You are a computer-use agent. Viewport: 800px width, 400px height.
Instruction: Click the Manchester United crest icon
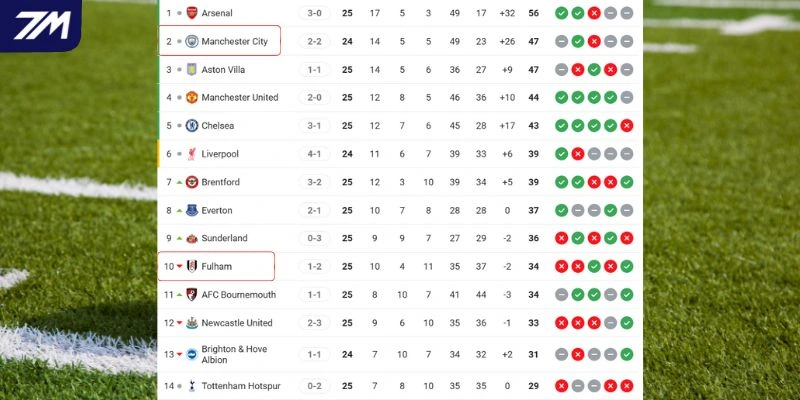[192, 98]
